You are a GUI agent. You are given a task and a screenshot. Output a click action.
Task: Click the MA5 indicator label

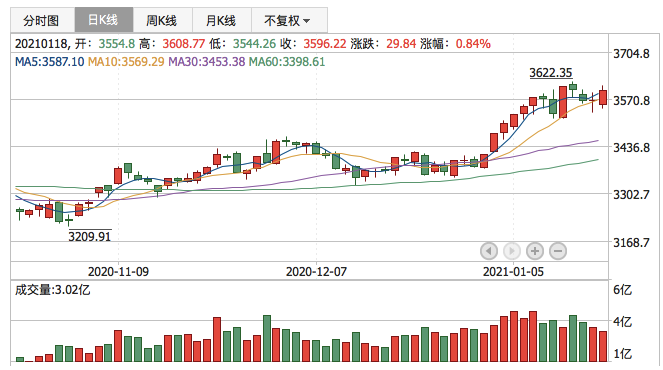point(49,62)
